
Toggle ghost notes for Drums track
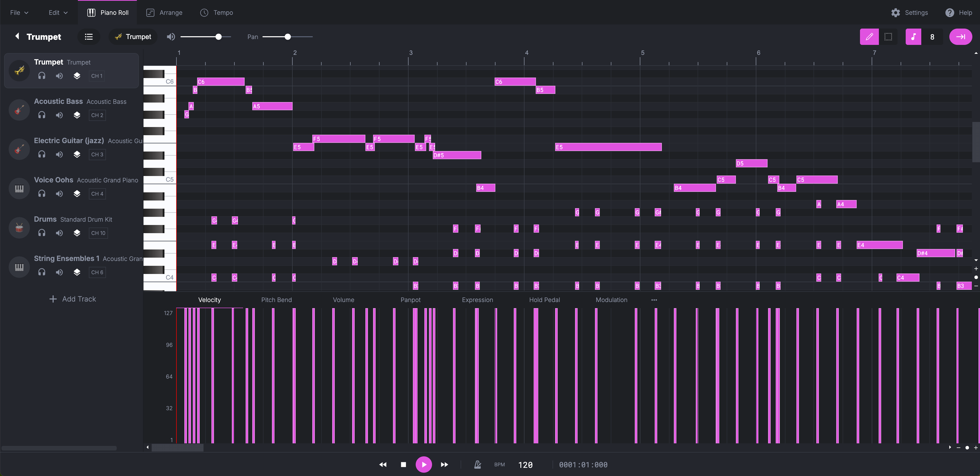77,233
